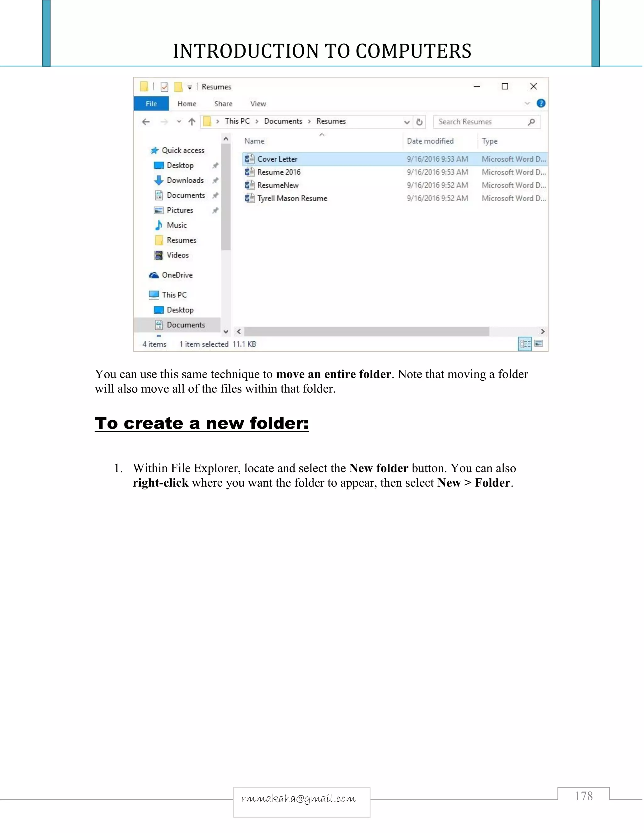Open the recent locations dropdown arrow
Image resolution: width=644 pixels, height=833 pixels.
(x=179, y=122)
